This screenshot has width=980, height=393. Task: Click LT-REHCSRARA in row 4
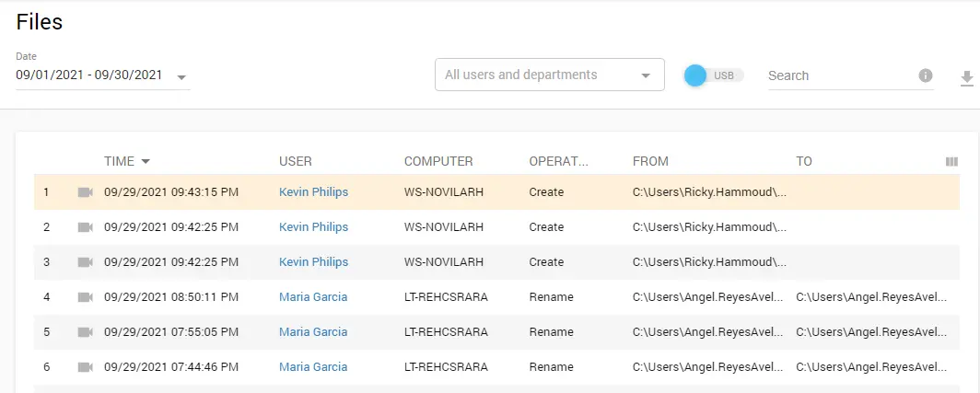pyautogui.click(x=446, y=296)
